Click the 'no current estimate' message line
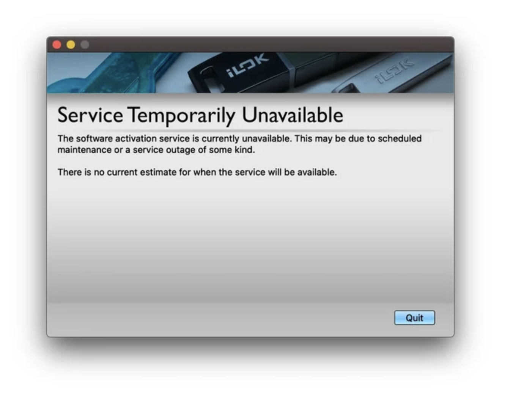The height and width of the screenshot is (393, 532). [197, 172]
